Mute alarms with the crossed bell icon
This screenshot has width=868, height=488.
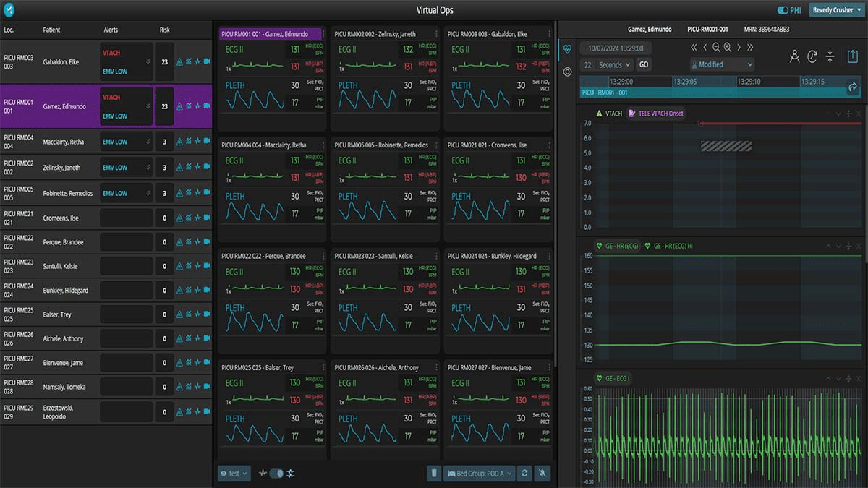pos(542,473)
